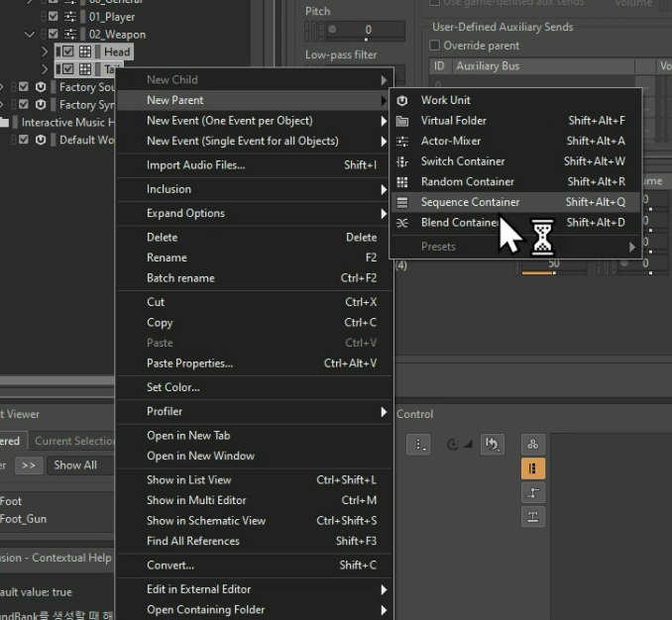Click the node-graph icon below orange button

[x=532, y=492]
